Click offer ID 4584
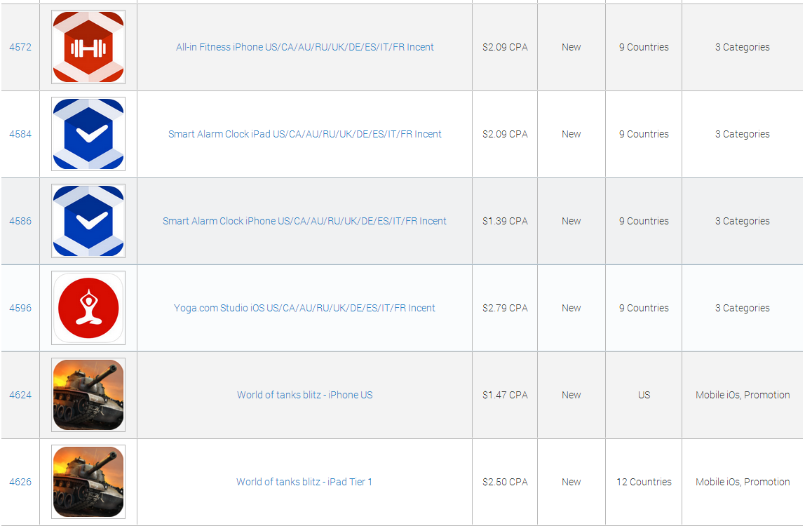This screenshot has width=812, height=526. pos(20,134)
